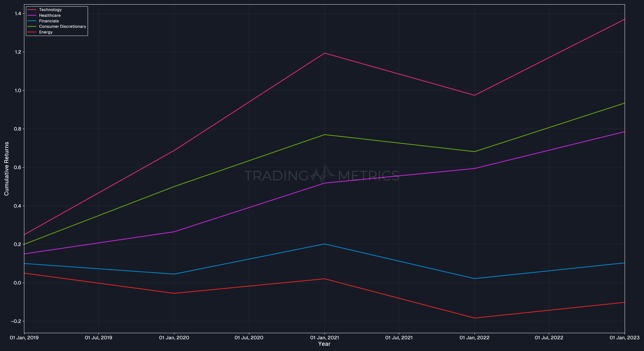Viewport: 644px width, 351px height.
Task: Click the 'Cumulative Returns' y-axis title
Action: 7,169
